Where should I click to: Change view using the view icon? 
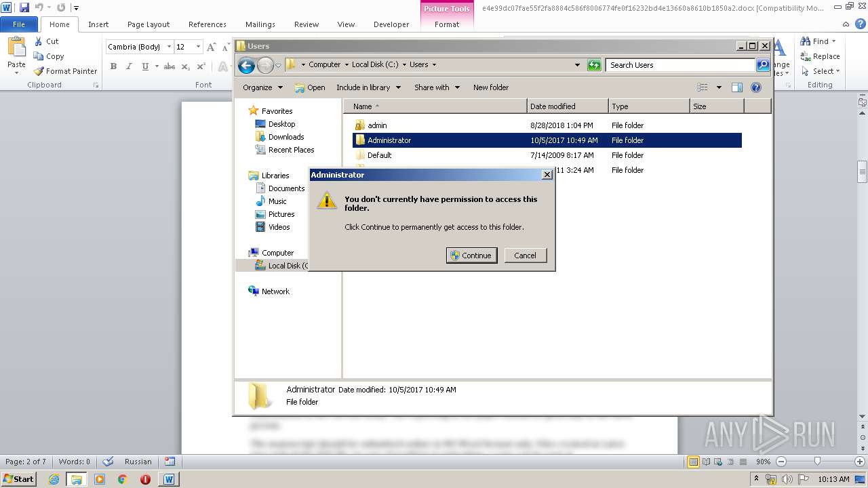pyautogui.click(x=703, y=87)
